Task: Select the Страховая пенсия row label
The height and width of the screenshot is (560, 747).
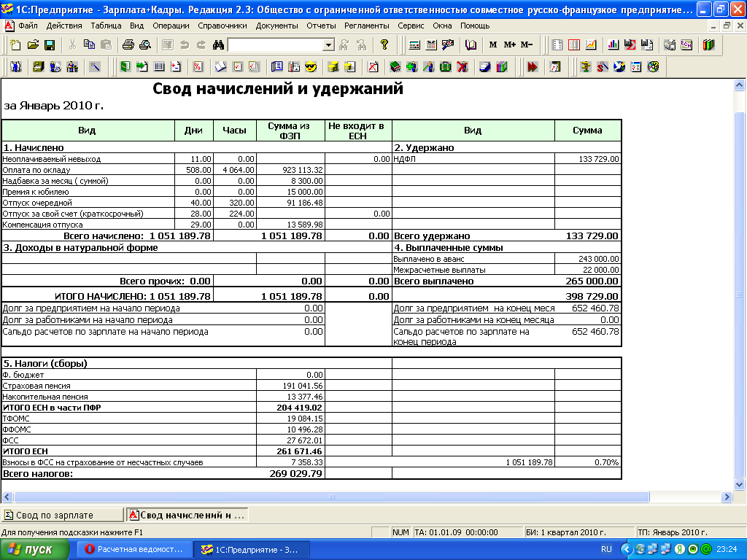Action: pyautogui.click(x=36, y=386)
